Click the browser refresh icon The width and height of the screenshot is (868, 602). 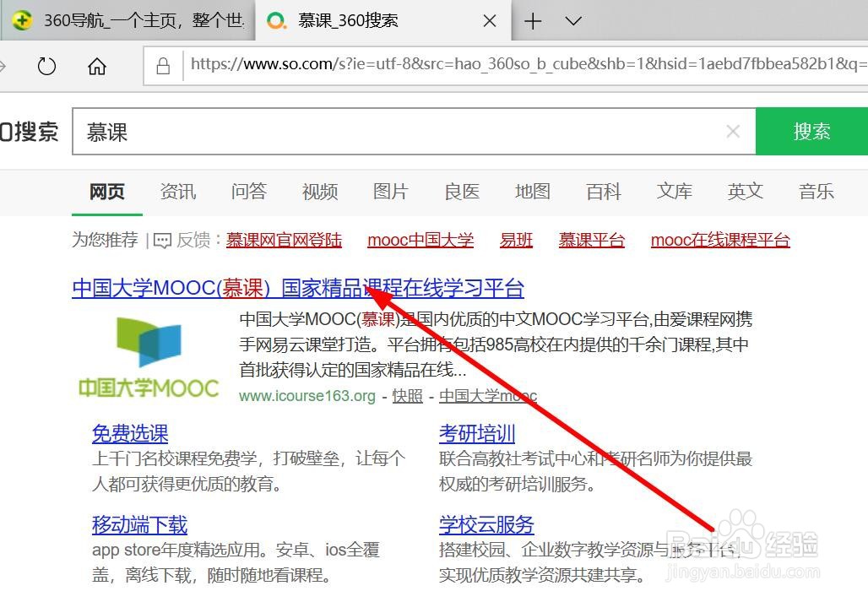tap(46, 67)
